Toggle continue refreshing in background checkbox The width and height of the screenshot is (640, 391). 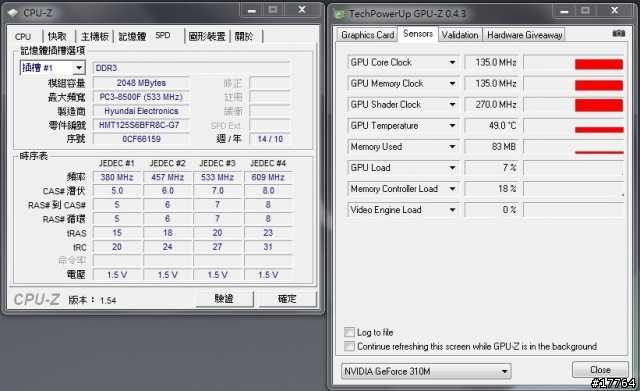349,346
